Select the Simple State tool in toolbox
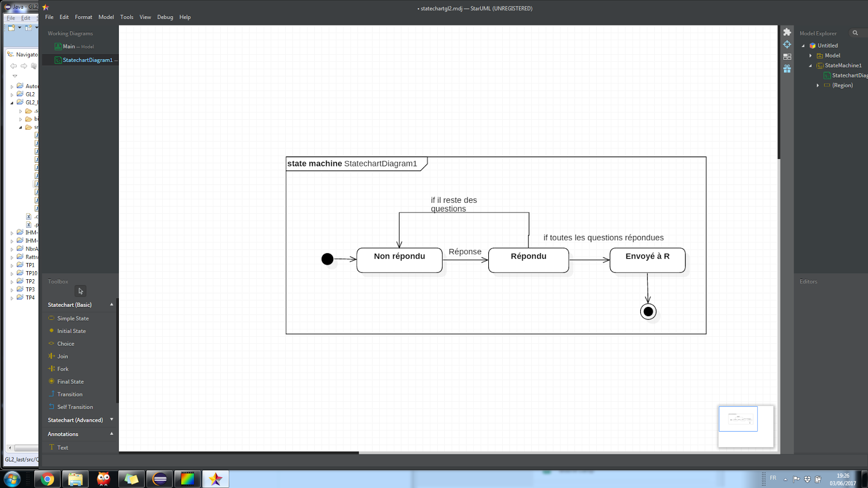 73,318
